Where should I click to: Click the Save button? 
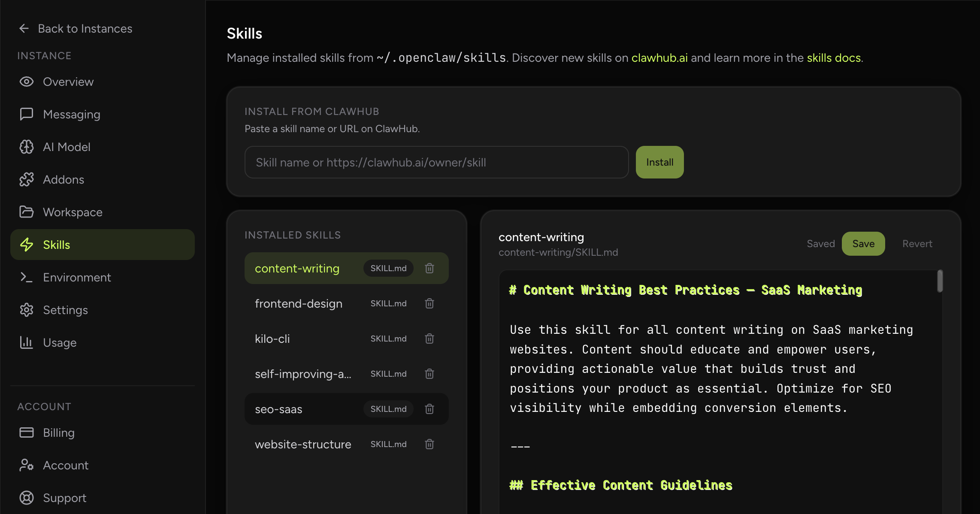863,243
